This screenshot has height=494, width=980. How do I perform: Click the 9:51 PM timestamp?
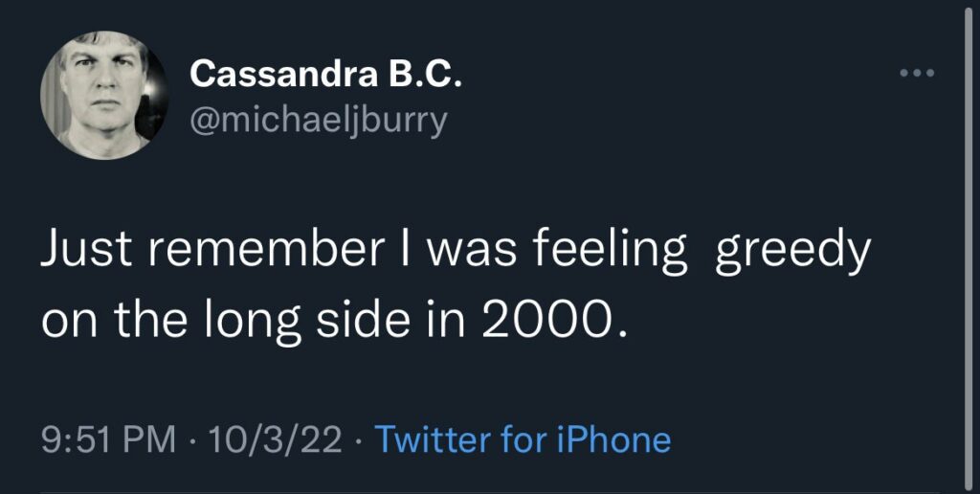click(x=109, y=439)
